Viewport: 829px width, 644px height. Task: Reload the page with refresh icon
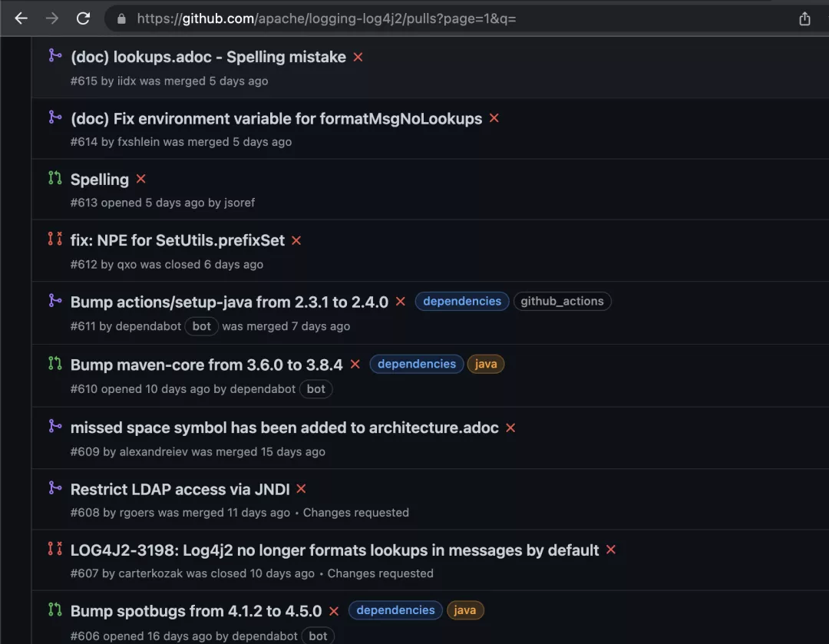tap(83, 18)
